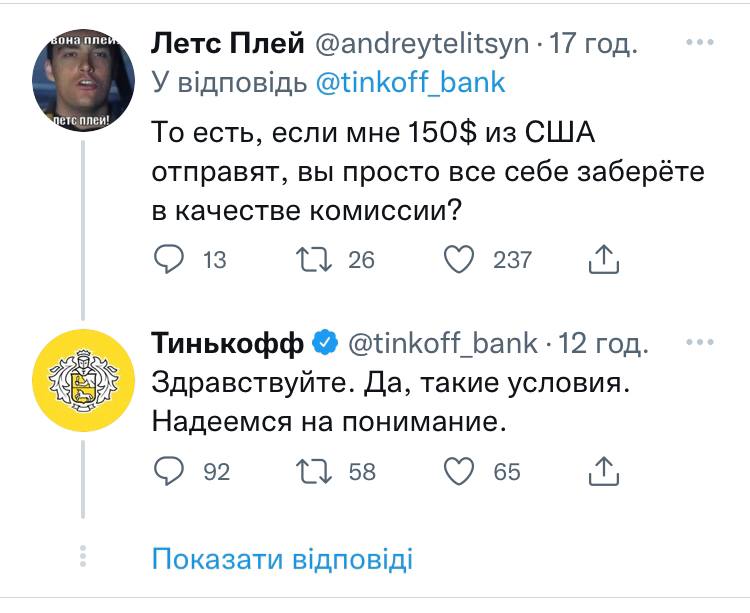Open the @andreytelitsyn profile handle
This screenshot has width=750, height=613.
(x=422, y=45)
